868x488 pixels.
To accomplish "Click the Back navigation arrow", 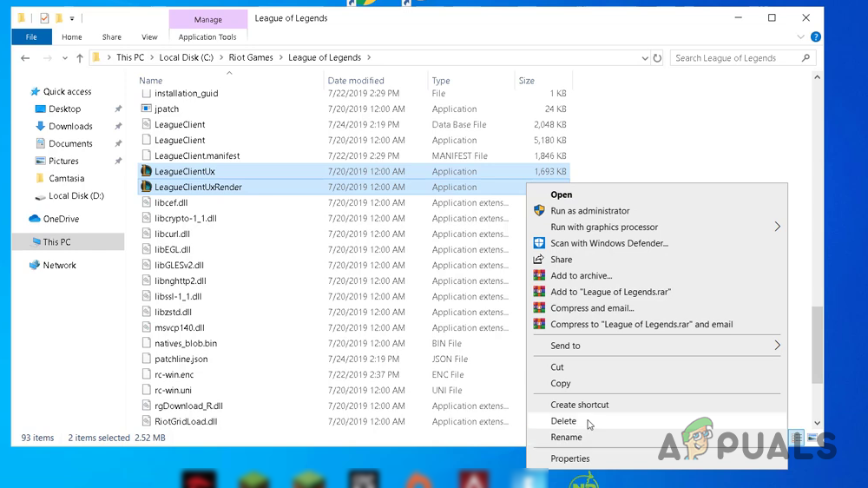I will pyautogui.click(x=25, y=58).
